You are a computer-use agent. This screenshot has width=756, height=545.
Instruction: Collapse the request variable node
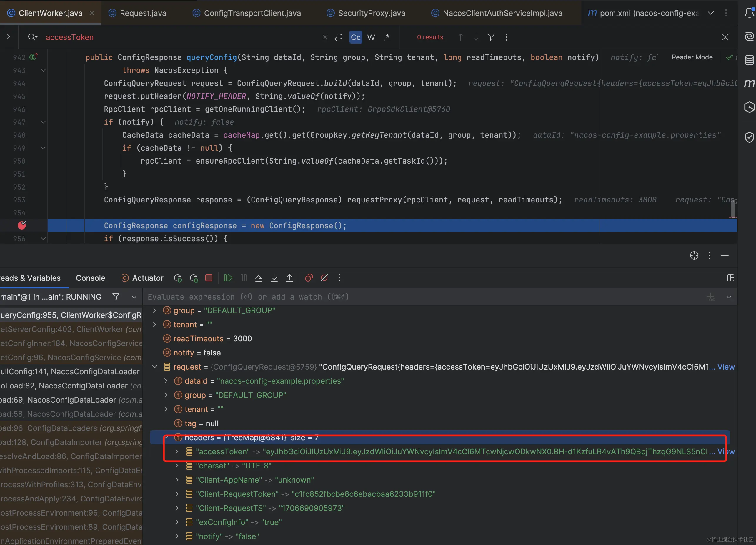click(155, 367)
